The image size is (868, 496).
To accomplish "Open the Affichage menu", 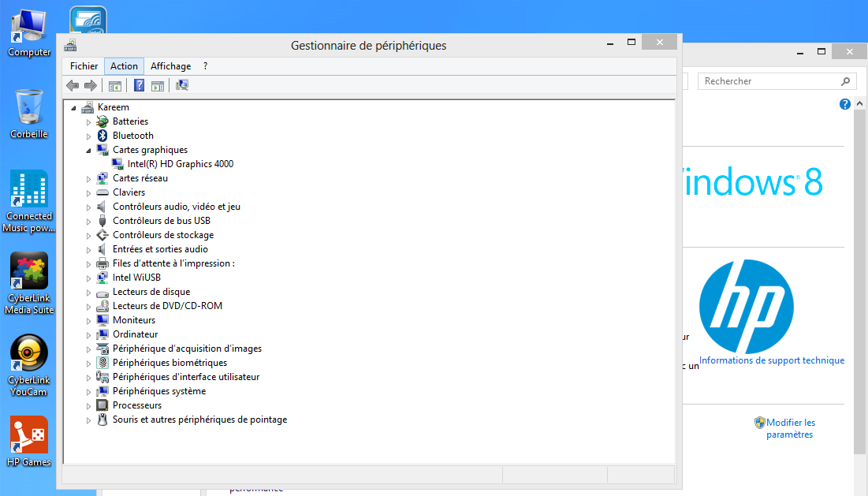I will pyautogui.click(x=170, y=66).
